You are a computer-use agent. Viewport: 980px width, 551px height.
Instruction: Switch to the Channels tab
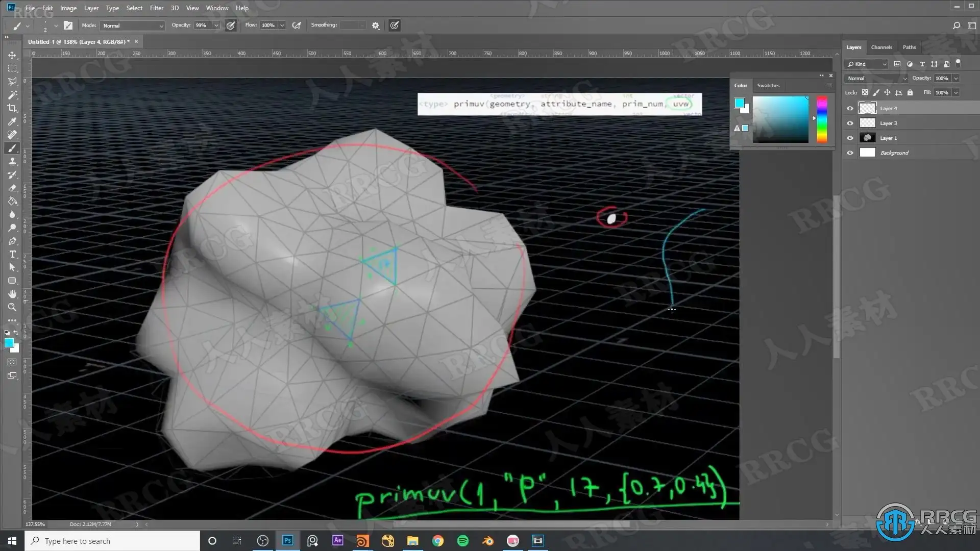[881, 47]
